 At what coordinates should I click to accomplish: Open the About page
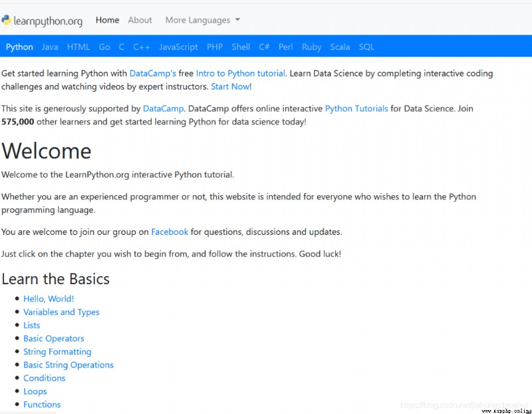pyautogui.click(x=140, y=20)
